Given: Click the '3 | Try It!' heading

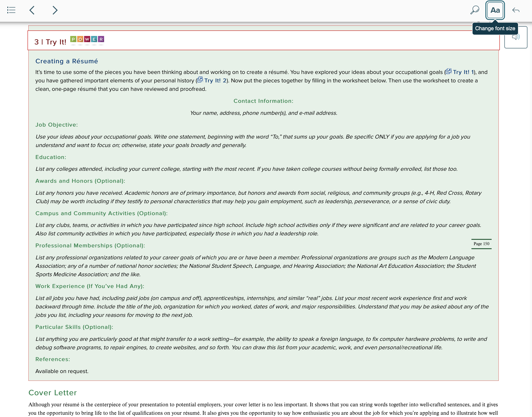Looking at the screenshot, I should pyautogui.click(x=50, y=42).
